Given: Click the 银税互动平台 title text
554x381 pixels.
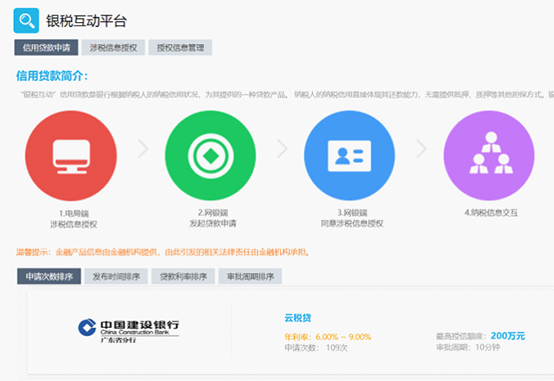Looking at the screenshot, I should 86,21.
